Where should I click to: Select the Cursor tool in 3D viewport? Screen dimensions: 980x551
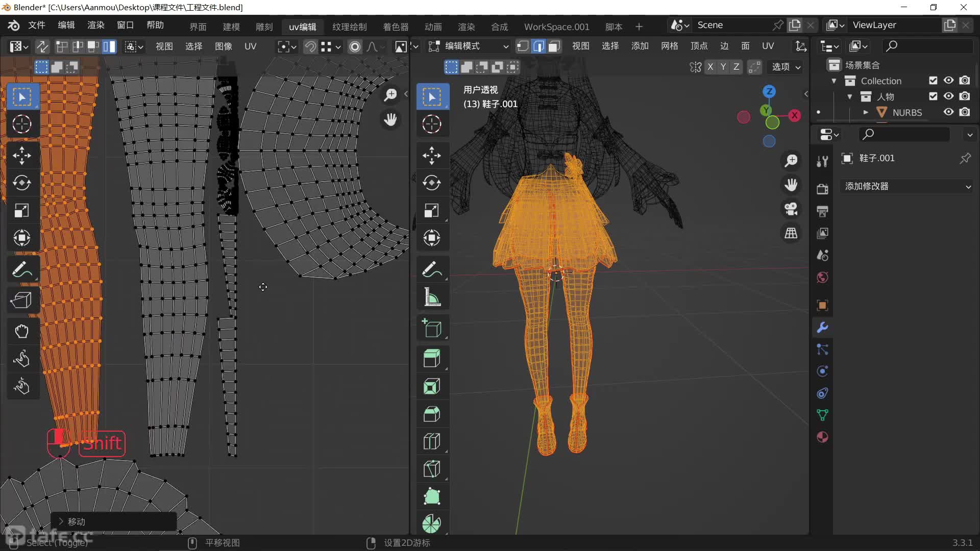[432, 124]
